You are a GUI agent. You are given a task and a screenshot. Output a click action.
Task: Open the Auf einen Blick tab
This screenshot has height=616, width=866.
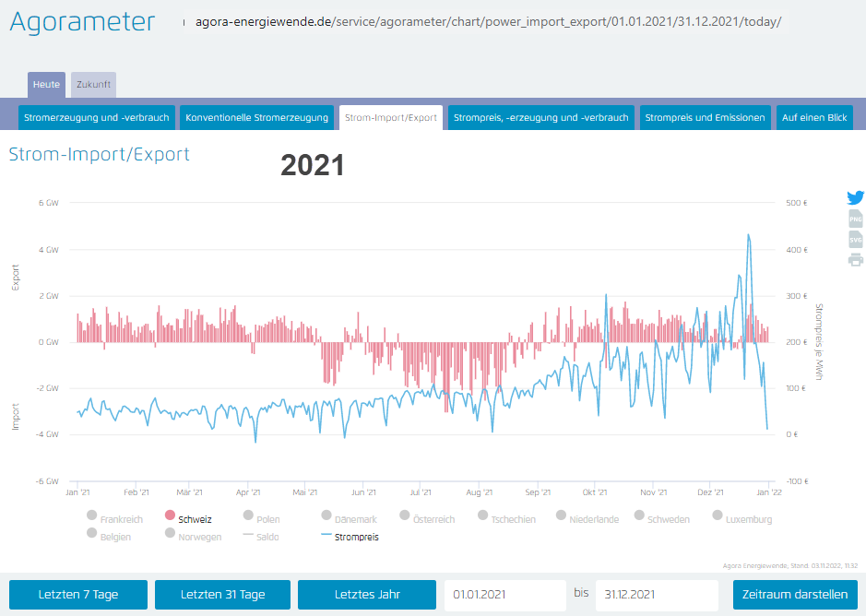click(x=813, y=118)
